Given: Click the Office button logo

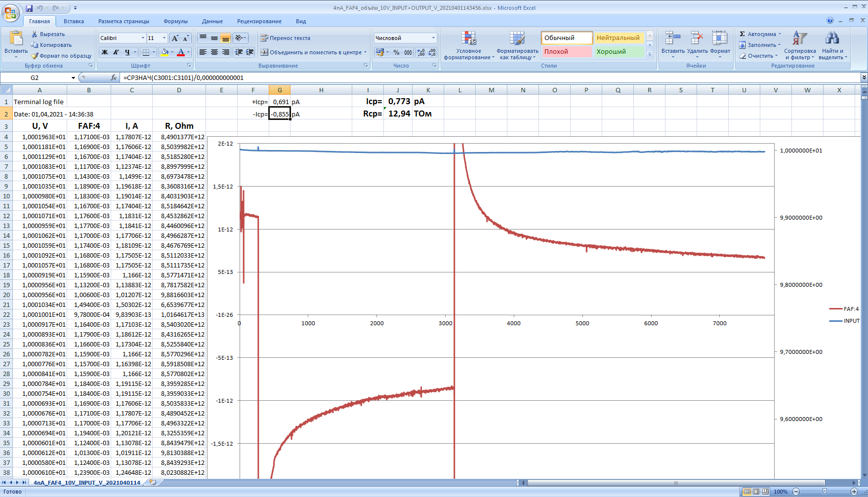Looking at the screenshot, I should click(10, 12).
